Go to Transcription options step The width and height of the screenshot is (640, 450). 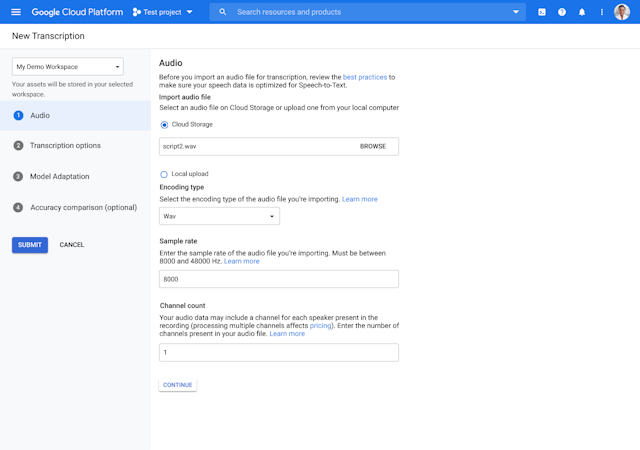[x=65, y=146]
